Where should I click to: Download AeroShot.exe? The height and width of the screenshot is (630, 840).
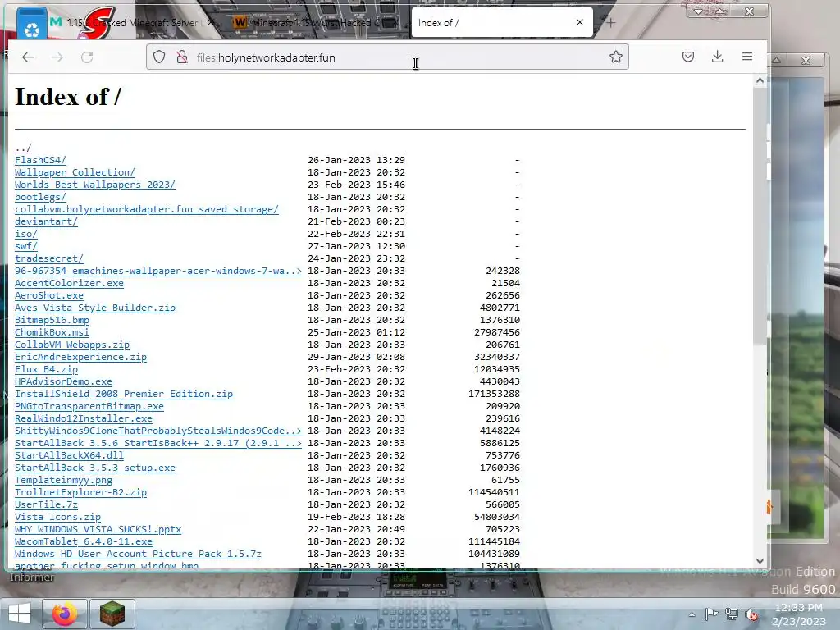[x=48, y=295]
